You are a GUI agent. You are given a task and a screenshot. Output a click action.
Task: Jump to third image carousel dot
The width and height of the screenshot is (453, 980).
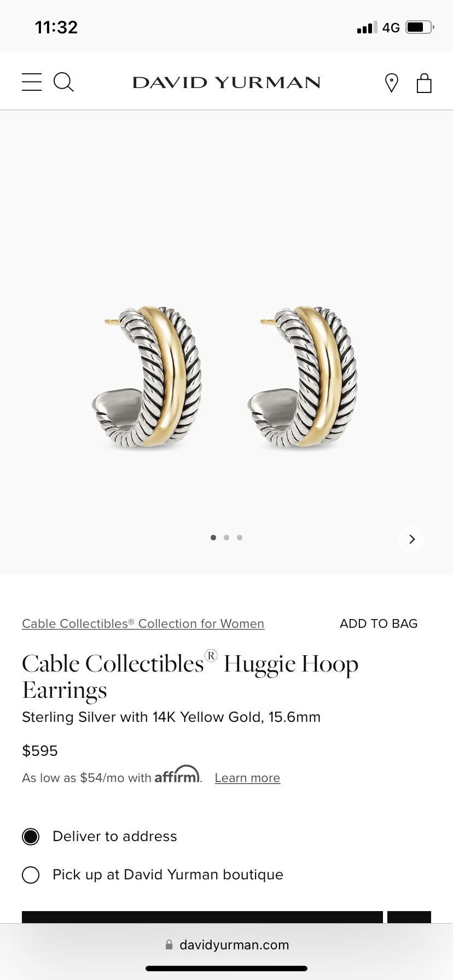pos(240,538)
